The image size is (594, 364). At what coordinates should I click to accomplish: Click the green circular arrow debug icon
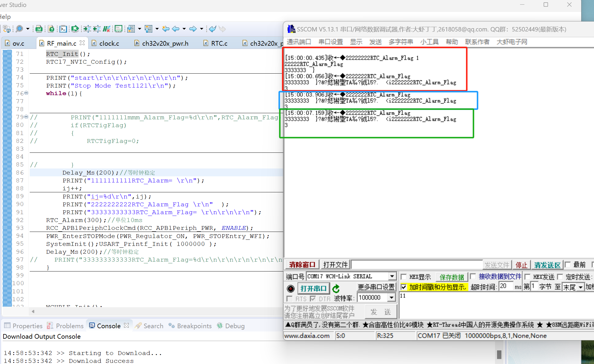75,29
